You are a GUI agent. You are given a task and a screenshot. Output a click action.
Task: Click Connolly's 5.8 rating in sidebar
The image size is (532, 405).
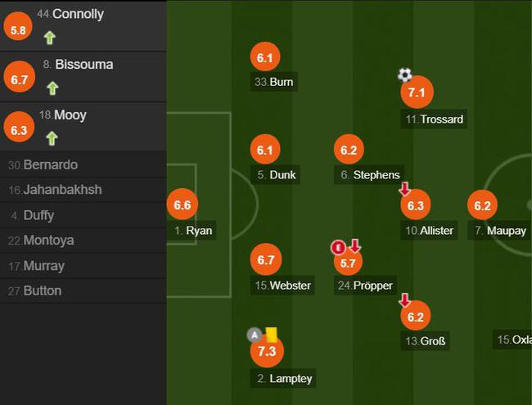[17, 29]
